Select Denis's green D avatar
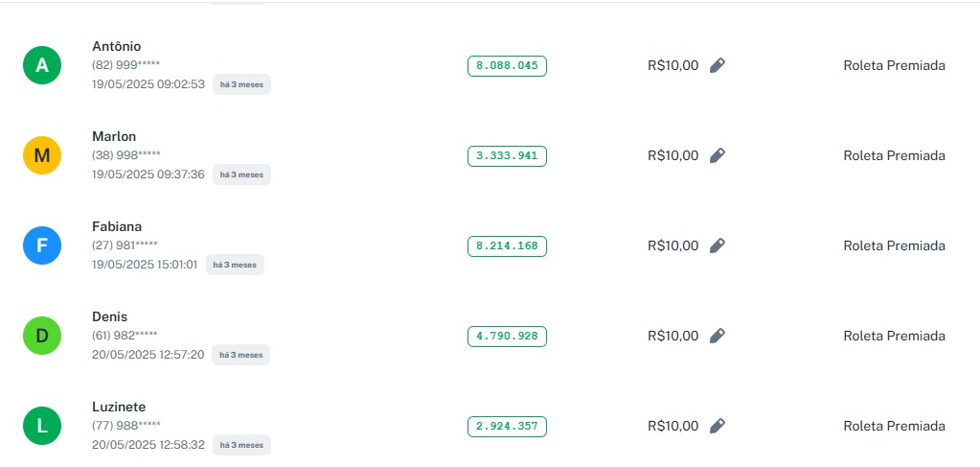Screen dimensions: 980x467 (x=42, y=336)
